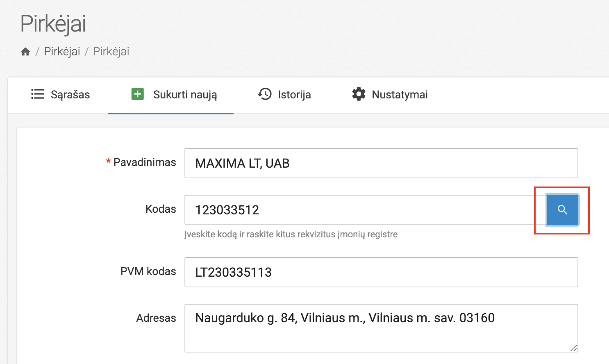
Task: Go to the Nustatymai tab
Action: [x=400, y=95]
